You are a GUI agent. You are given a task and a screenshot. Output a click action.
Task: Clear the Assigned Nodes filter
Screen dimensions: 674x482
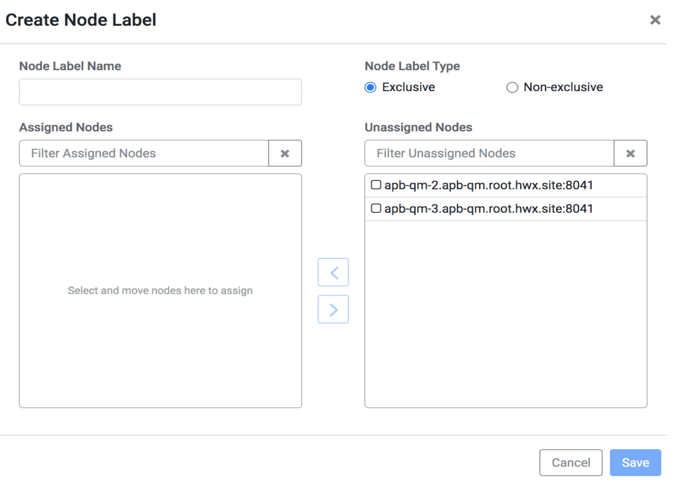click(x=285, y=153)
